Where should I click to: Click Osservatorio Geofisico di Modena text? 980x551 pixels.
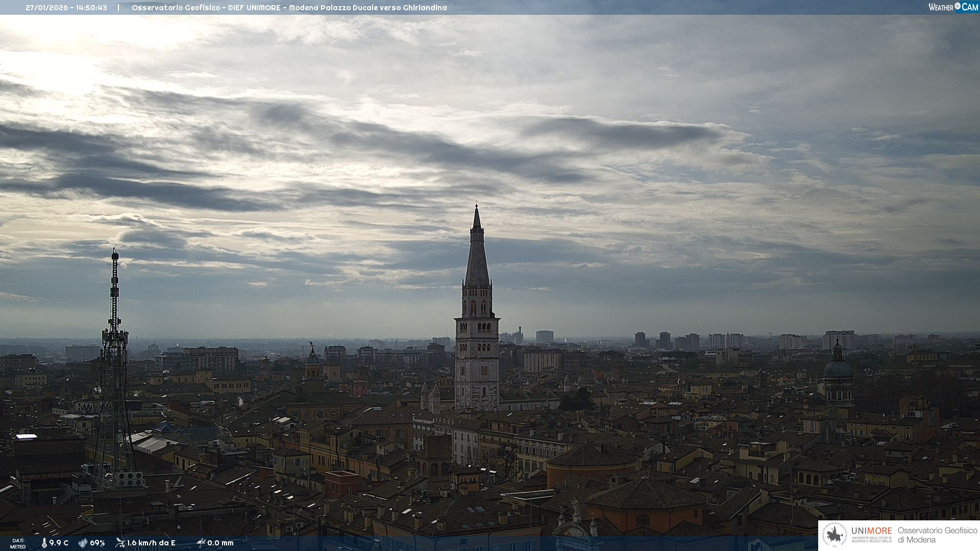tap(937, 535)
